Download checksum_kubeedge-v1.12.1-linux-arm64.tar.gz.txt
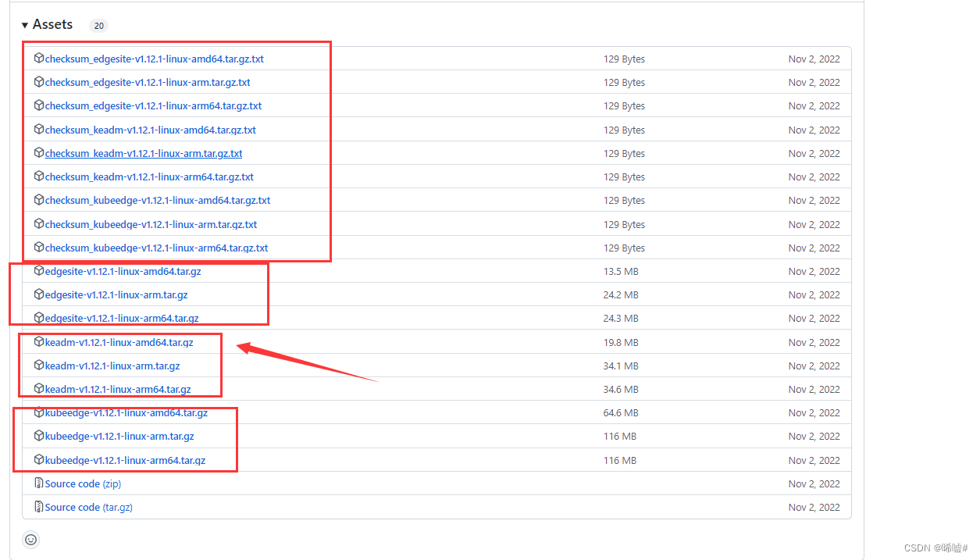The width and height of the screenshot is (980, 560). click(x=156, y=248)
